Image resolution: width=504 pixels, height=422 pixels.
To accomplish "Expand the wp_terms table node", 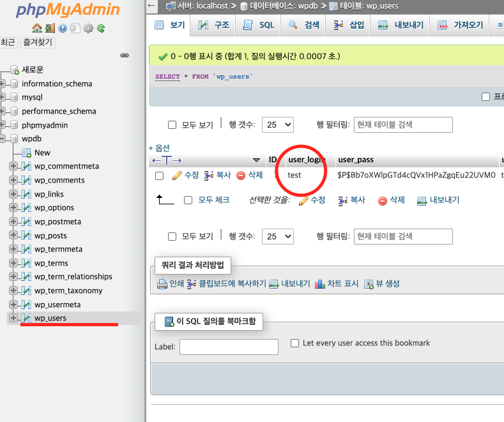I will pos(13,262).
